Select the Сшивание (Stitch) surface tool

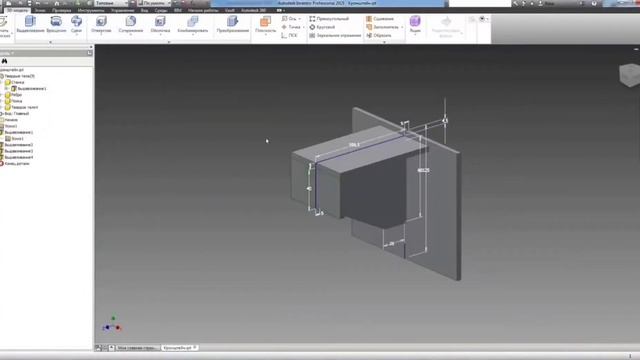pyautogui.click(x=380, y=19)
